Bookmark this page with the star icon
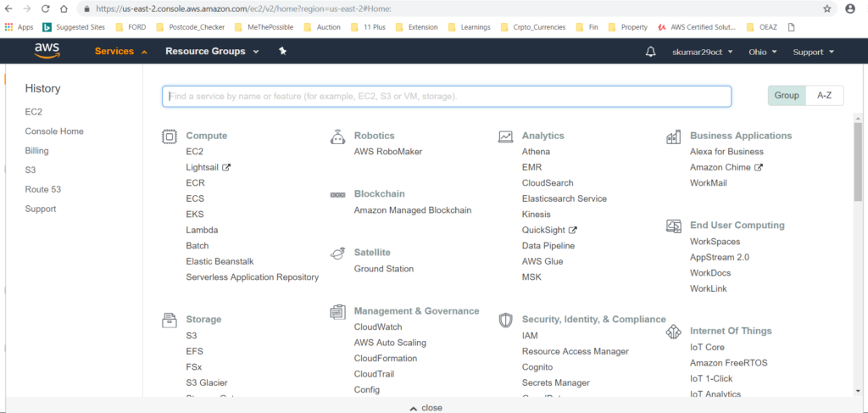This screenshot has height=413, width=868. pos(827,8)
